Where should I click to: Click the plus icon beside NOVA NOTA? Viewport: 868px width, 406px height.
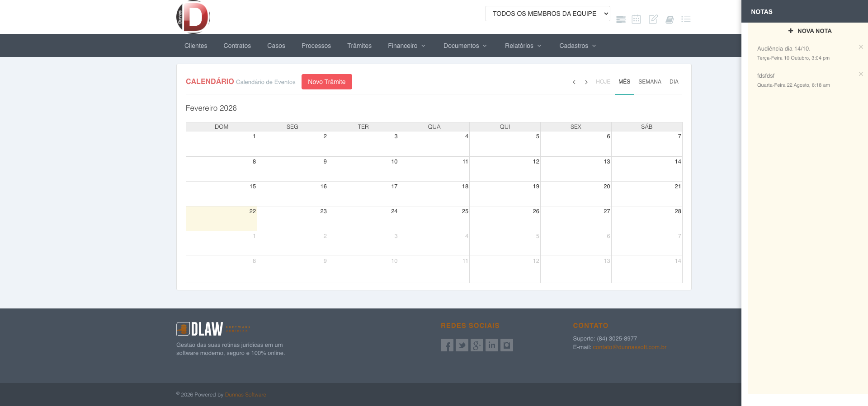pyautogui.click(x=791, y=31)
